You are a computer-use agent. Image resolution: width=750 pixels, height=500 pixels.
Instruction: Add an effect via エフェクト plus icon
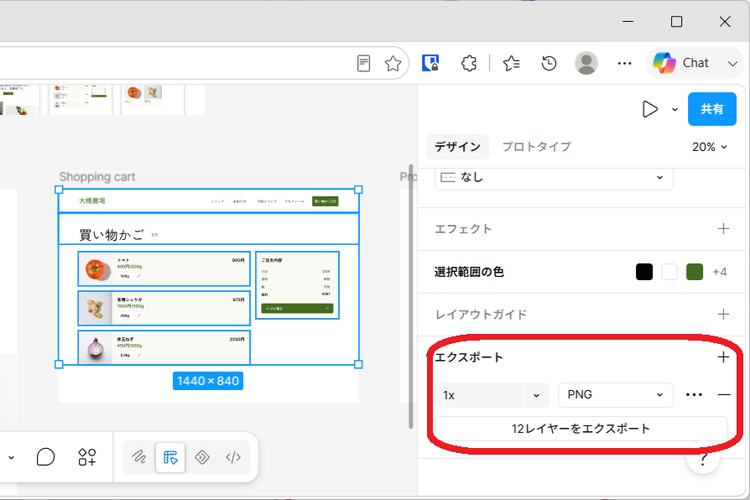pos(723,229)
